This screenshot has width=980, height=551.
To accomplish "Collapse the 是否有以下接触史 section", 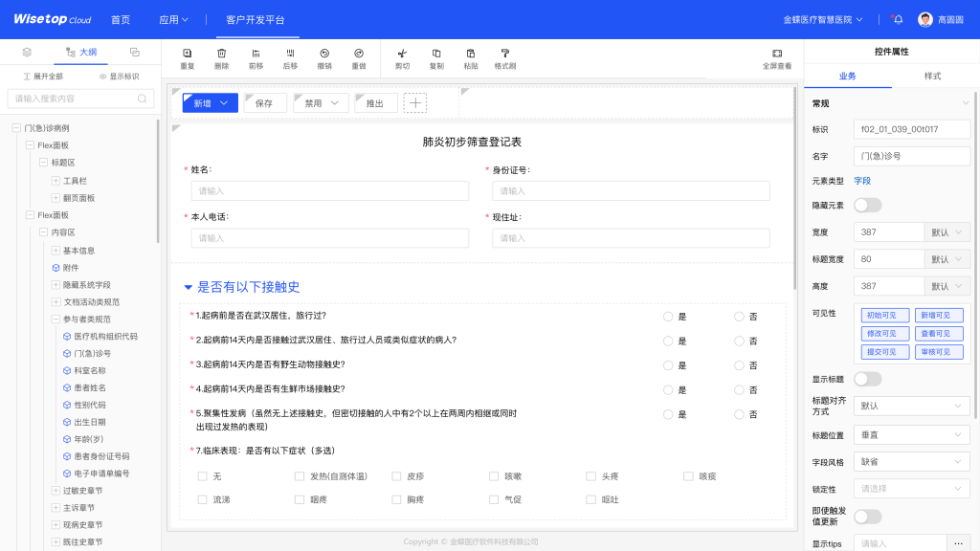I will pyautogui.click(x=188, y=287).
